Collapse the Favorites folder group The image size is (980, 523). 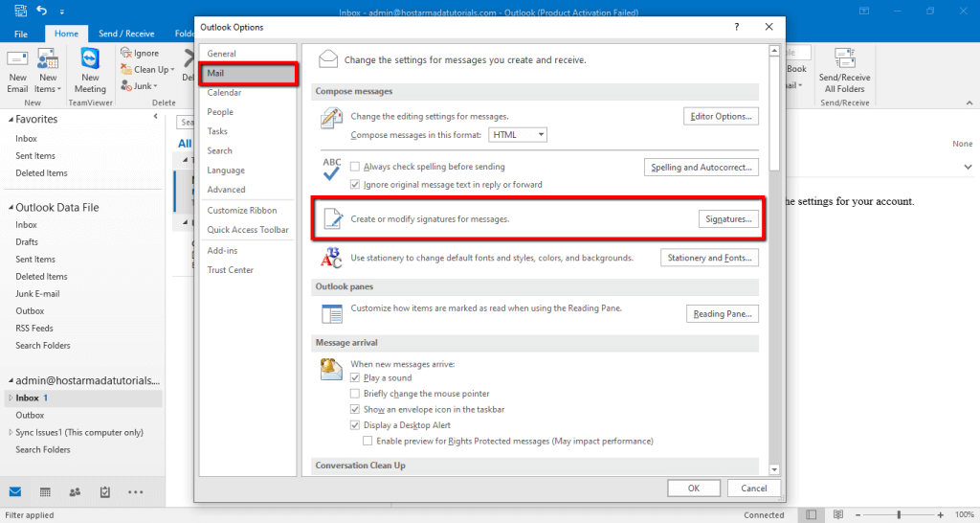11,120
